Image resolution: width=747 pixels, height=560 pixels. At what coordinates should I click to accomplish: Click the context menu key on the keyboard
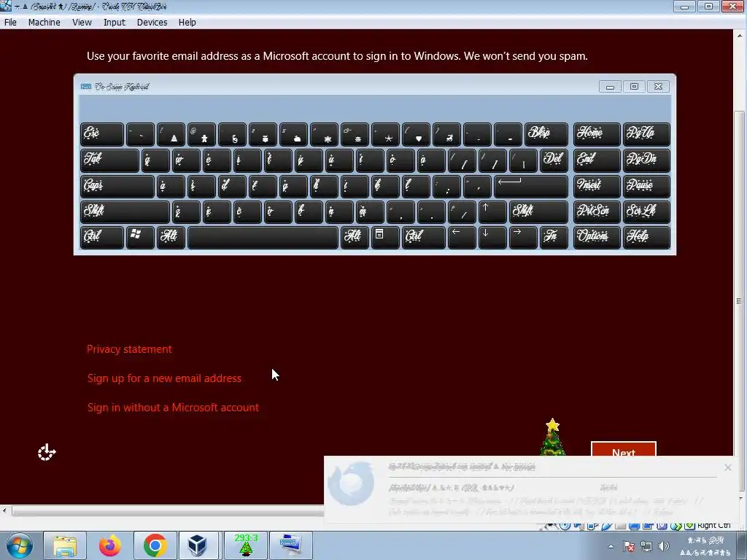tap(385, 237)
